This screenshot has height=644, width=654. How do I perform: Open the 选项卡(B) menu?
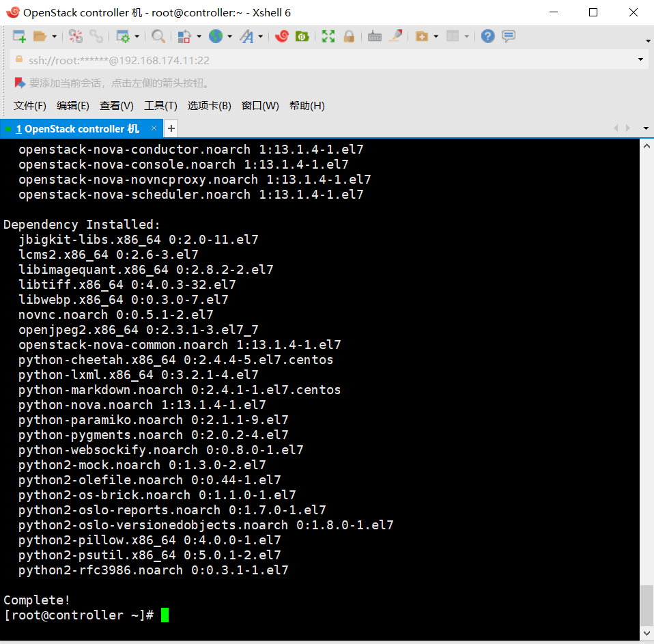(209, 106)
